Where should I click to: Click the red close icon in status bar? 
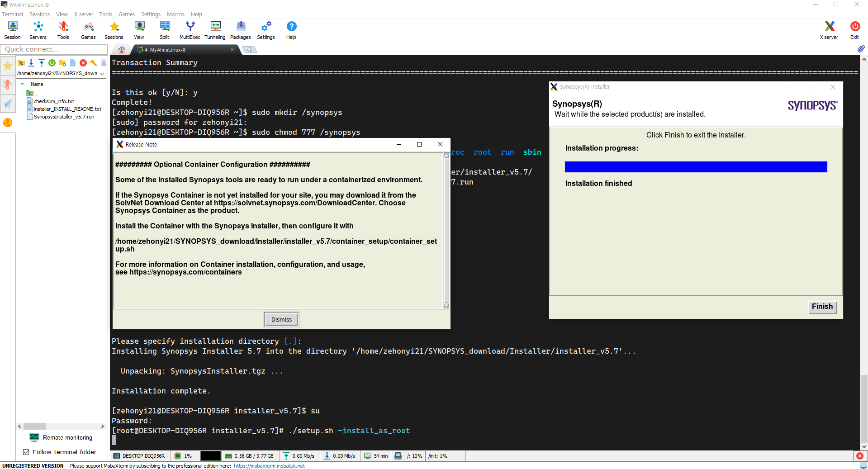(x=860, y=456)
